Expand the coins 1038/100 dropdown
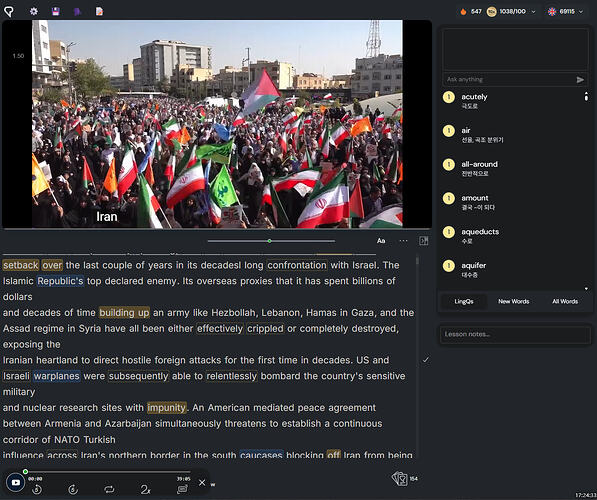 click(x=512, y=12)
